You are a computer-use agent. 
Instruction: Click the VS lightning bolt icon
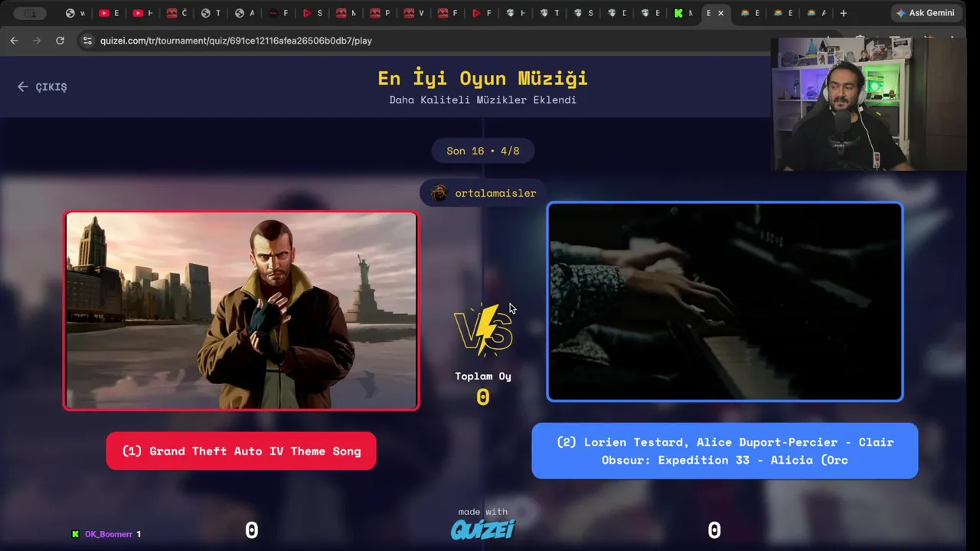tap(483, 331)
